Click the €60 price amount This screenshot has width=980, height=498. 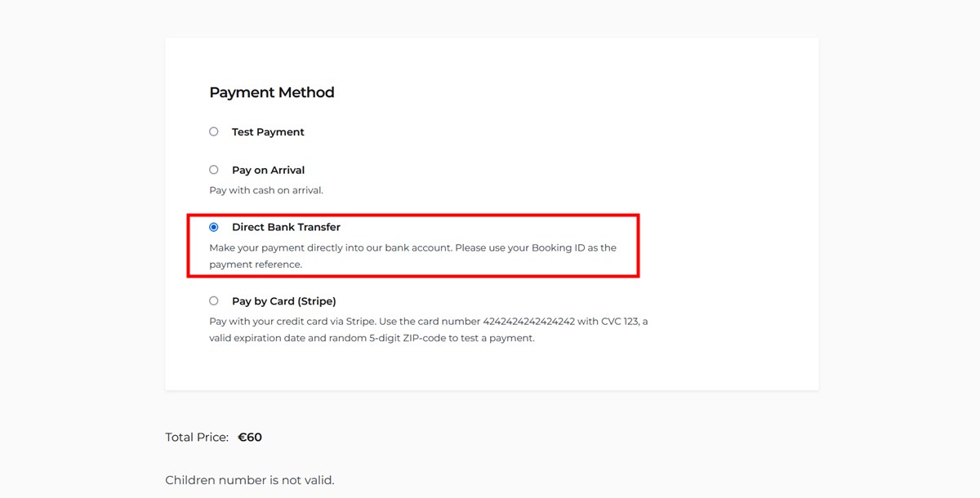tap(249, 437)
